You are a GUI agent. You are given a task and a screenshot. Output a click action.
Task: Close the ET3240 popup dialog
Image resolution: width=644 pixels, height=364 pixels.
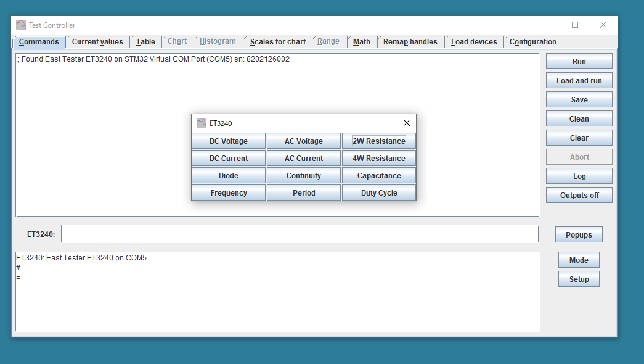coord(407,123)
